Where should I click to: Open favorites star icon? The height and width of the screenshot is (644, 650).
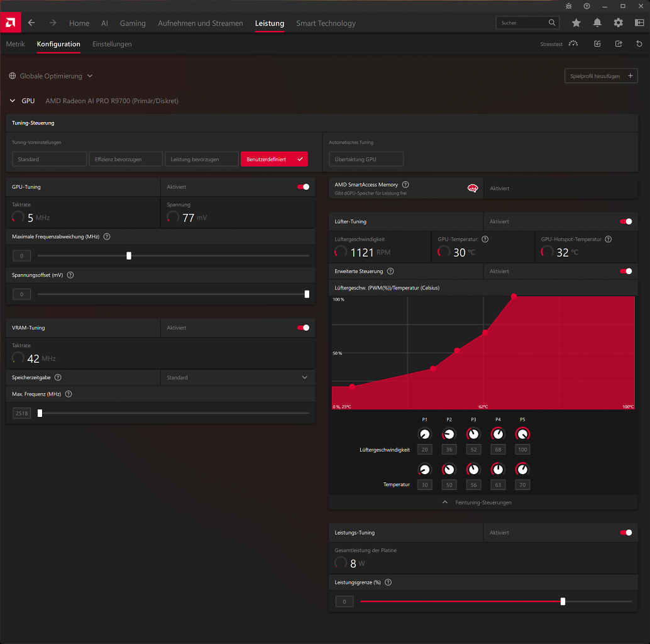pos(576,23)
